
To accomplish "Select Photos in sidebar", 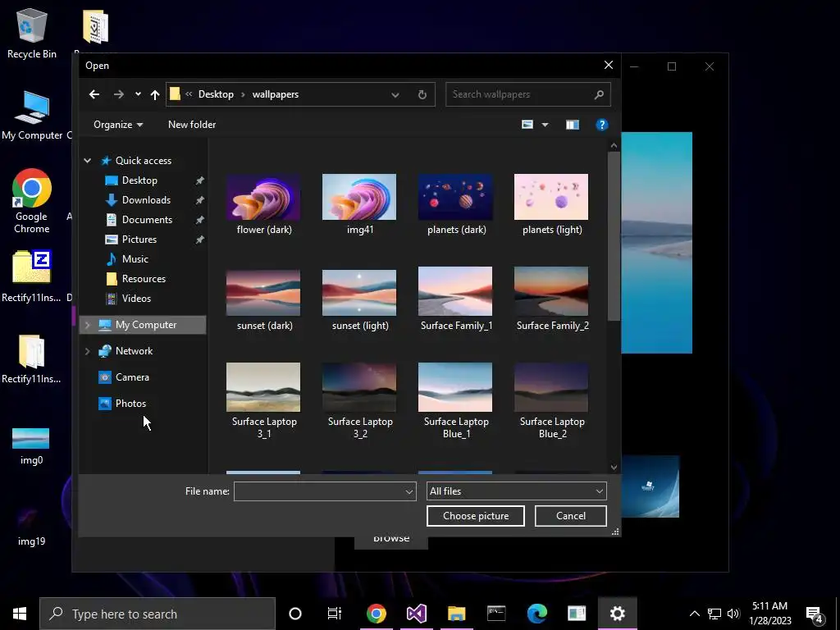I will pyautogui.click(x=130, y=404).
